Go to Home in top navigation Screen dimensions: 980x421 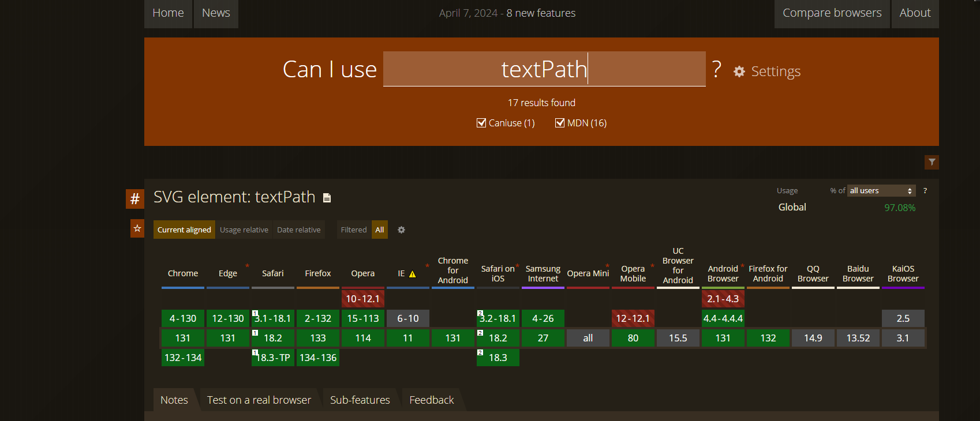pyautogui.click(x=168, y=13)
